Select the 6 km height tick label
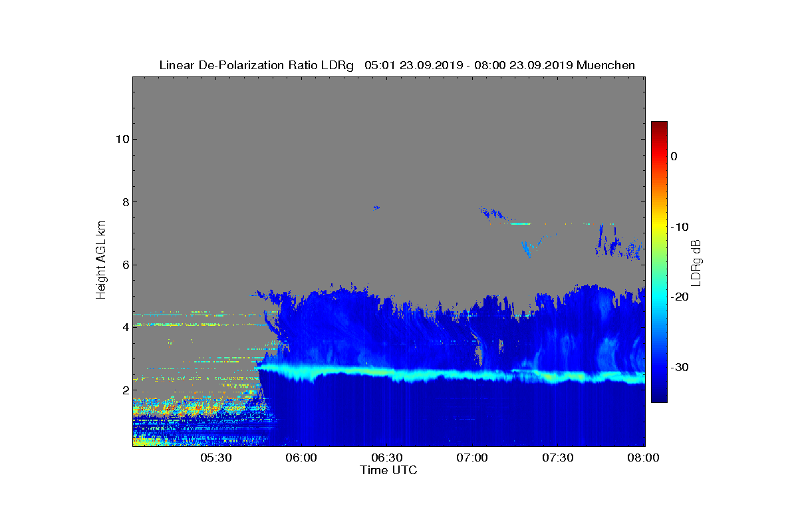This screenshot has width=798, height=532. coord(122,265)
